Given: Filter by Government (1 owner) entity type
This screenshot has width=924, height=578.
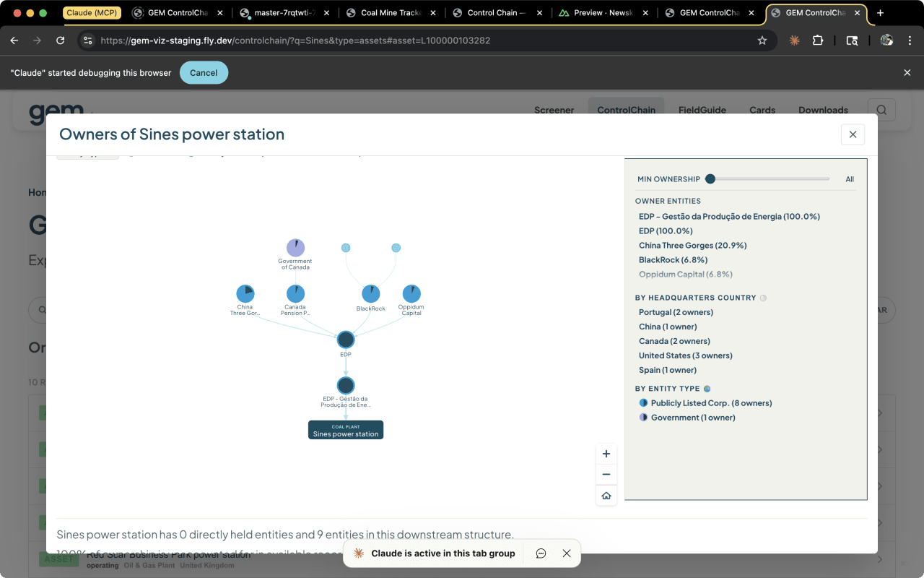Looking at the screenshot, I should pos(687,418).
